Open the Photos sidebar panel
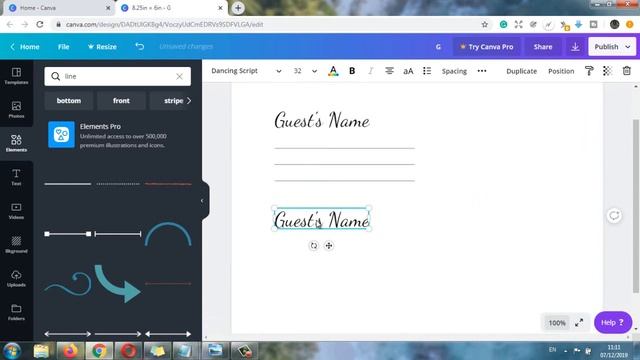The height and width of the screenshot is (360, 640). pyautogui.click(x=16, y=110)
